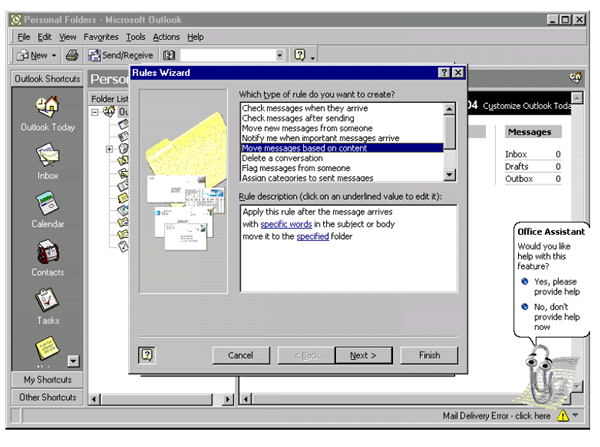Select Yes, please provide help option
This screenshot has width=600, height=447.
pyautogui.click(x=551, y=286)
